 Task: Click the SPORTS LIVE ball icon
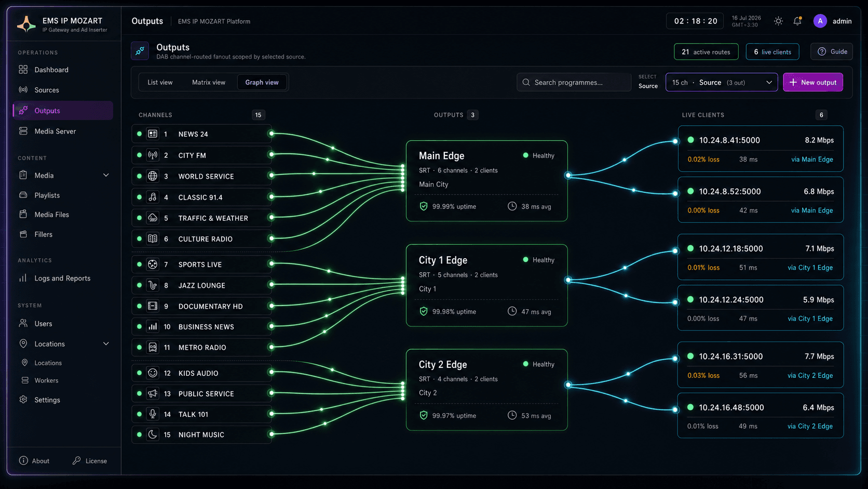pyautogui.click(x=153, y=265)
